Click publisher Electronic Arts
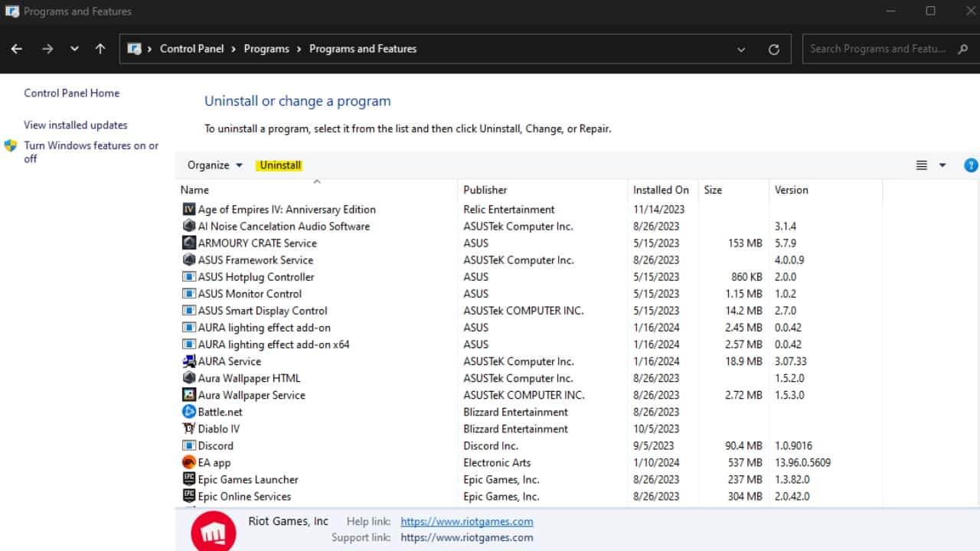980x551 pixels. tap(497, 462)
